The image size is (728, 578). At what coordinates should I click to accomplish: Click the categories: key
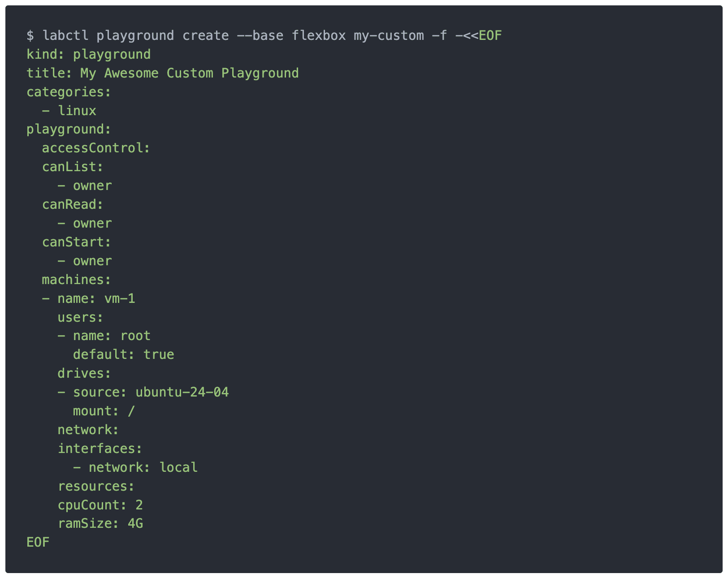tap(69, 92)
